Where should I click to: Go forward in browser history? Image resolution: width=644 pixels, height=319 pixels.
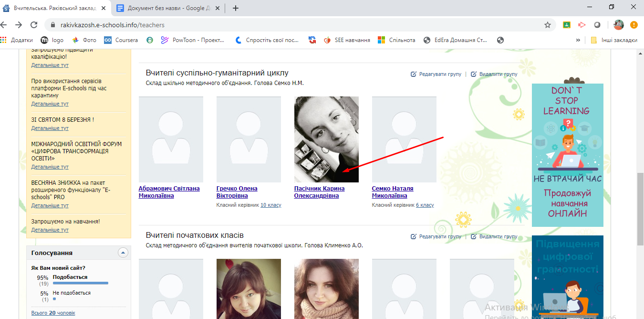pyautogui.click(x=19, y=25)
